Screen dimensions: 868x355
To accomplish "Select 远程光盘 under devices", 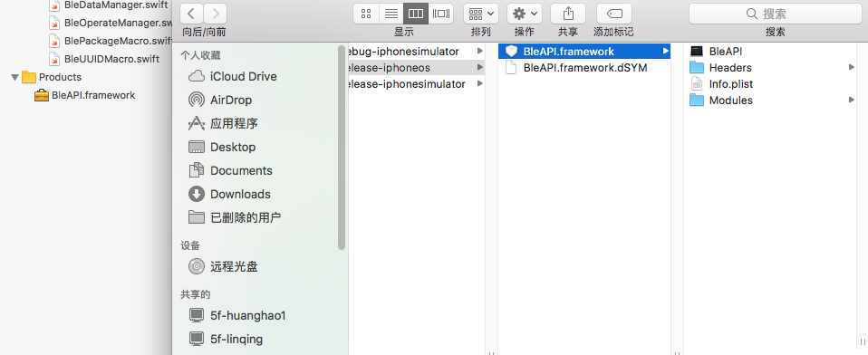I will pos(223,267).
